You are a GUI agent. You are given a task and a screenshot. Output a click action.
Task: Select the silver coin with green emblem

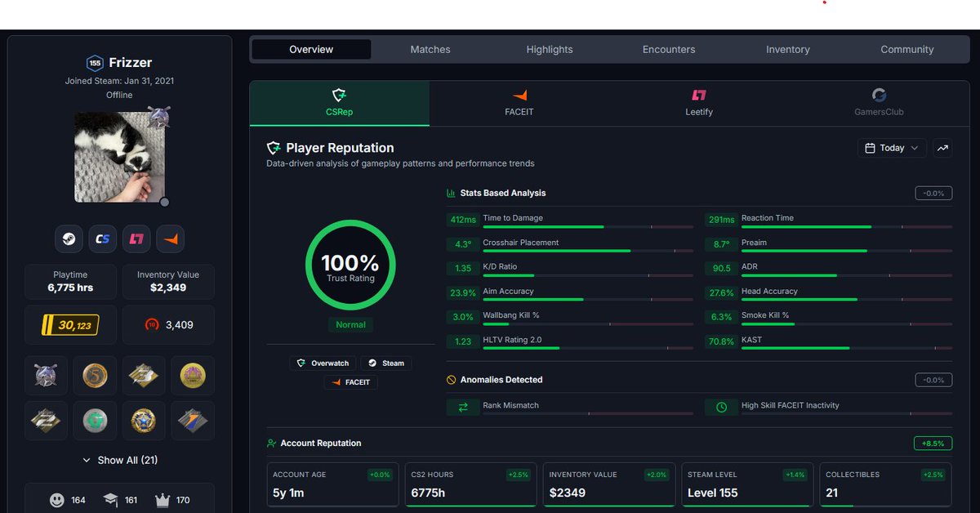click(95, 421)
